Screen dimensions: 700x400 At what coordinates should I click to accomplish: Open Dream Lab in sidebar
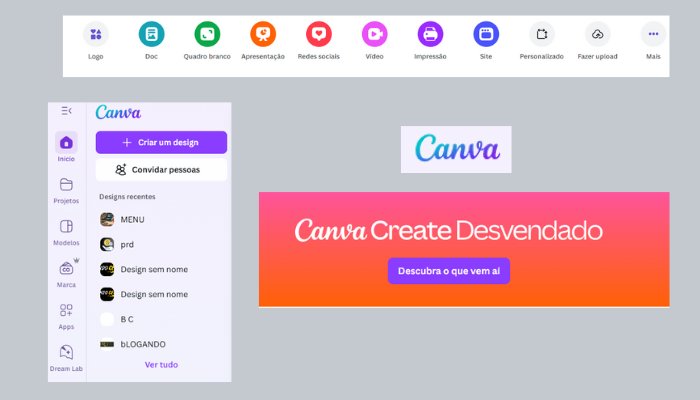click(66, 358)
